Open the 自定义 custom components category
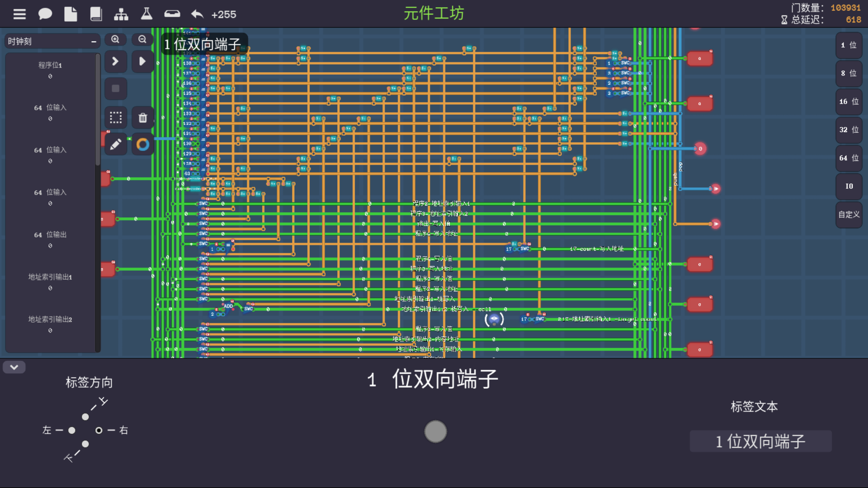 [x=849, y=215]
